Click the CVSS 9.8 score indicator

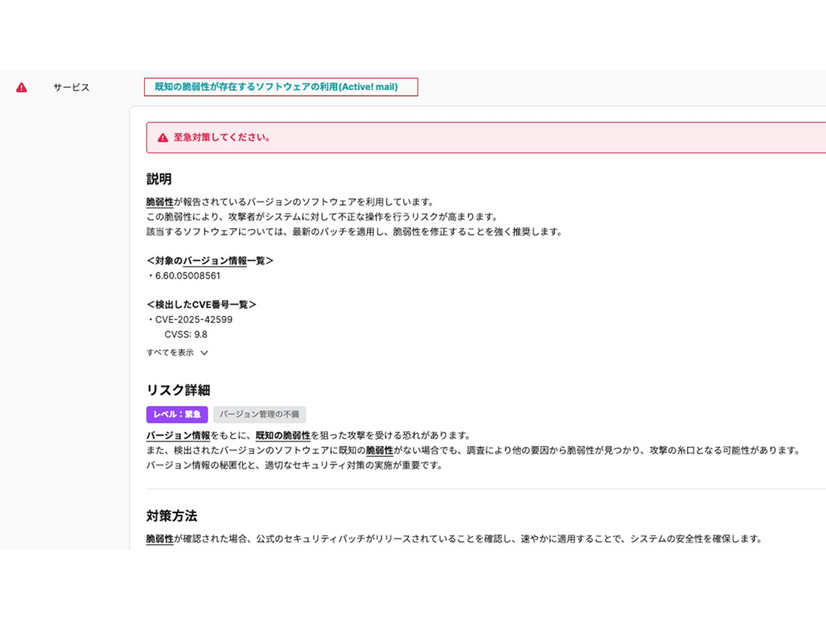tap(188, 335)
